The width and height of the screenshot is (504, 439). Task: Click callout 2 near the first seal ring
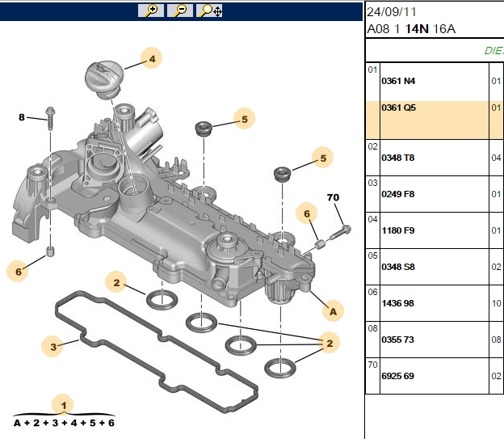116,282
